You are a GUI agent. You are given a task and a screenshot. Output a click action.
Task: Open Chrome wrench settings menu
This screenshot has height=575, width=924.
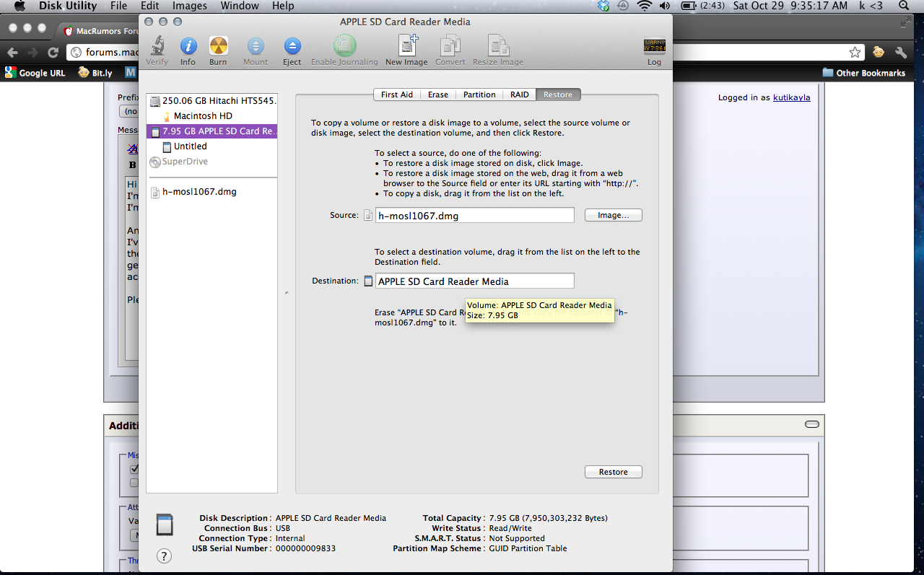[x=901, y=52]
